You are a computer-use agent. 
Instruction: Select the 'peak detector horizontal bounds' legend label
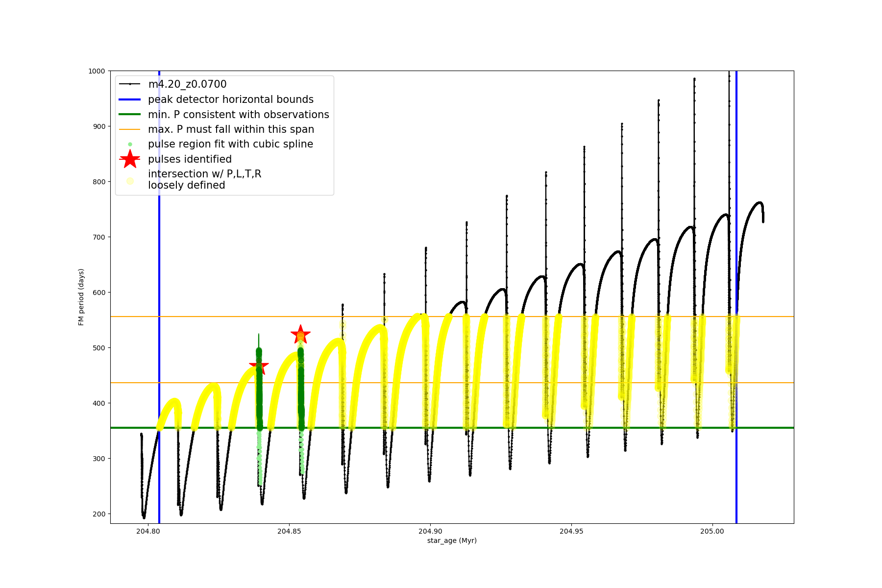[231, 99]
